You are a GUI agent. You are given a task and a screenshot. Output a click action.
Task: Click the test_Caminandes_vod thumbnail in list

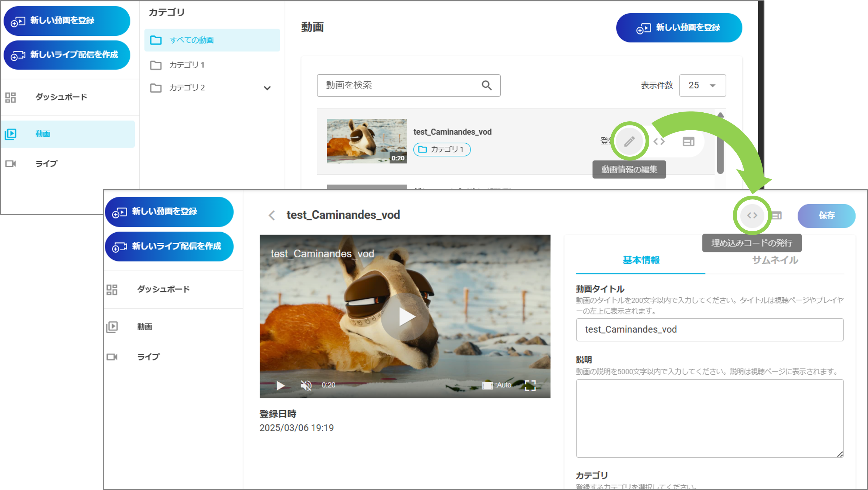(x=367, y=141)
